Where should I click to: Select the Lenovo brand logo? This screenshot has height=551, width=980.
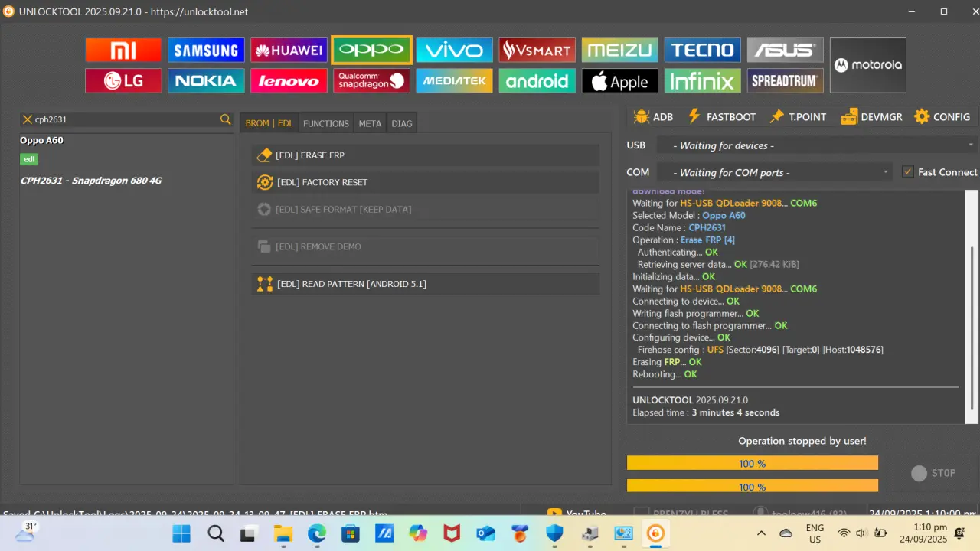289,81
